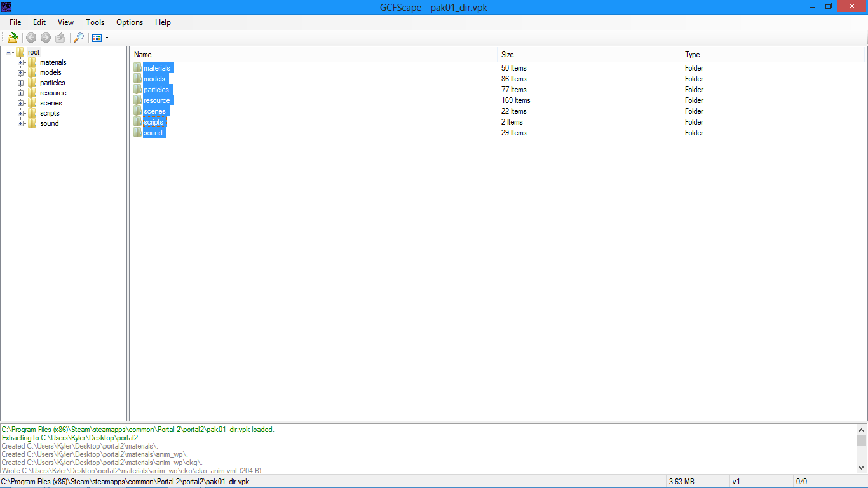The image size is (868, 488).
Task: Click the Forward navigation arrow icon
Action: pos(46,37)
